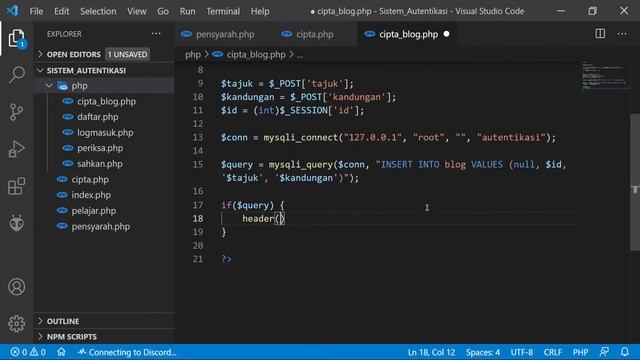Screen dimensions: 640x360
Task: Open the Accounts menu icon
Action: coord(16,287)
